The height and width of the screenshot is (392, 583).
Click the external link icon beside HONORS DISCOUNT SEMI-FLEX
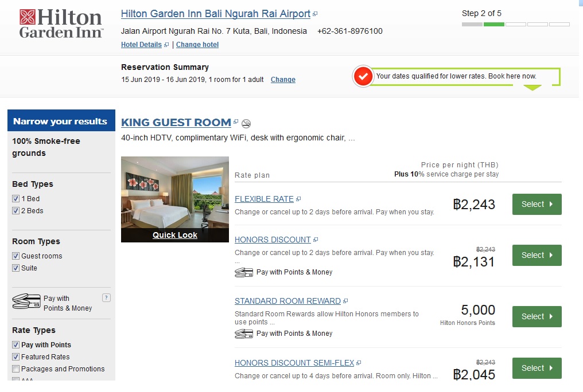tap(359, 362)
